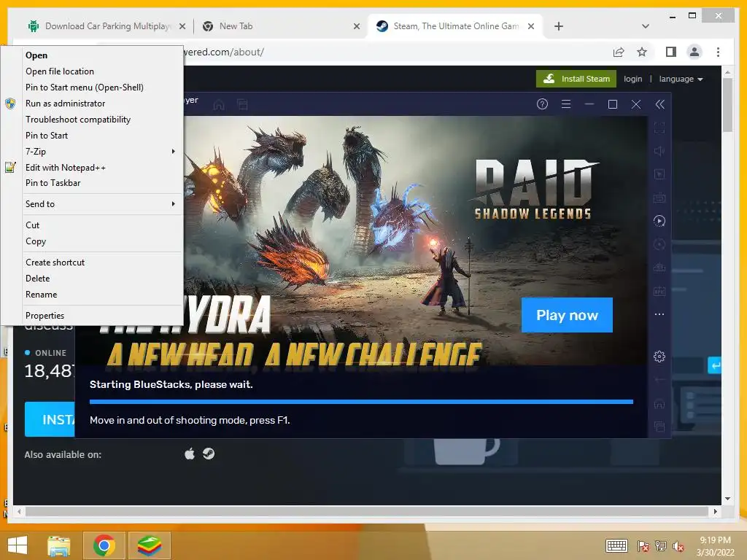This screenshot has height=560, width=747.
Task: Click BlueStacks icon in taskbar
Action: (150, 545)
